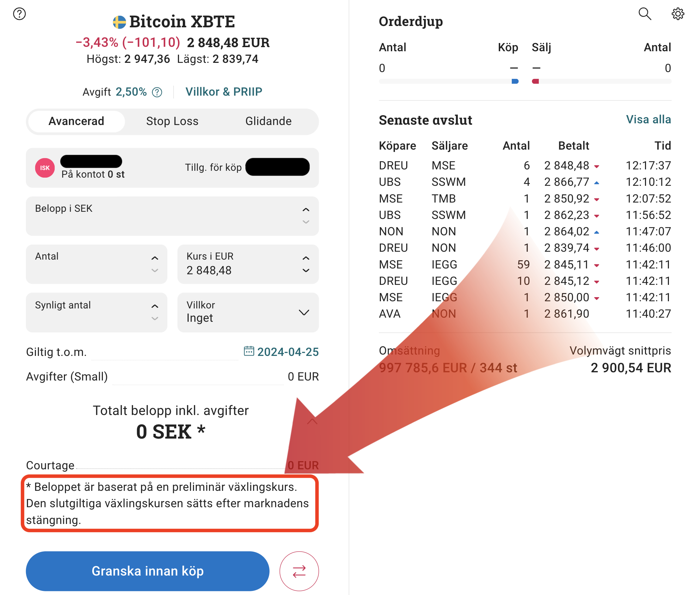Screen dimensions: 700x595
Task: Click the calendar icon for validity date
Action: pos(249,351)
